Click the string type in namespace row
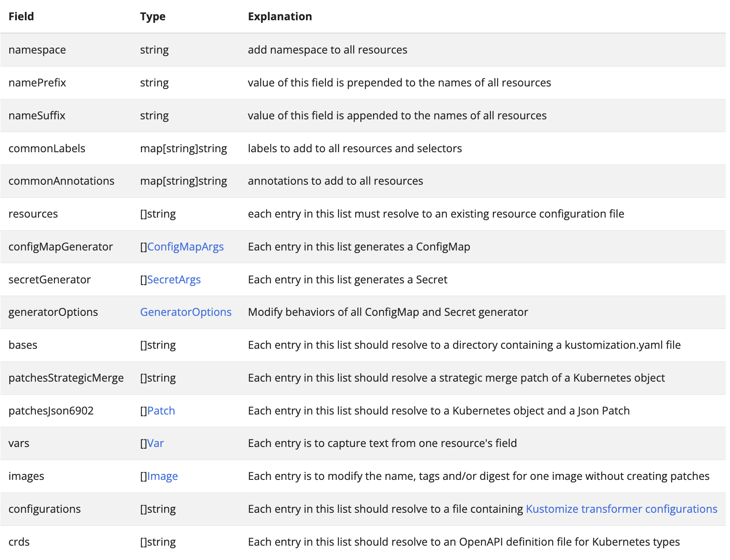This screenshot has width=730, height=560. tap(154, 50)
